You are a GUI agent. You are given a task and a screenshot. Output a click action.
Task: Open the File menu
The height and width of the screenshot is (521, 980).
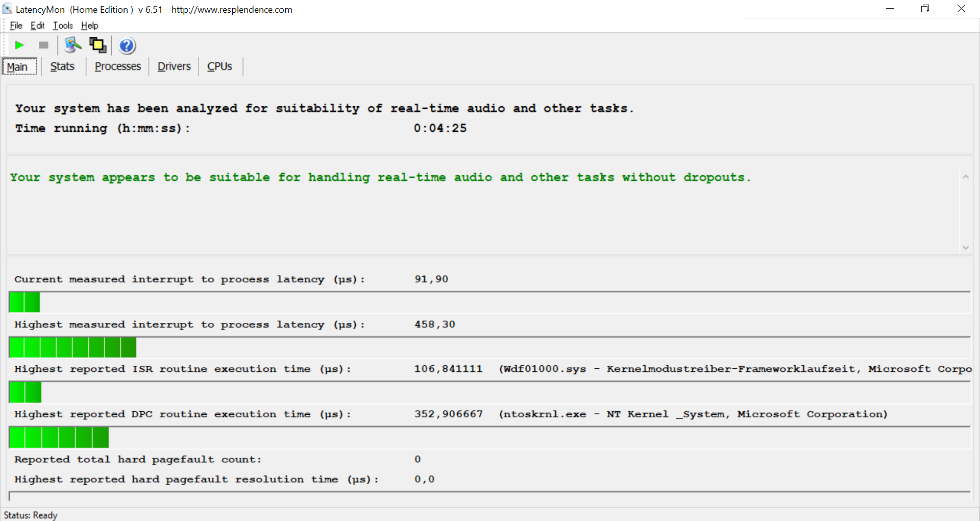[x=16, y=26]
